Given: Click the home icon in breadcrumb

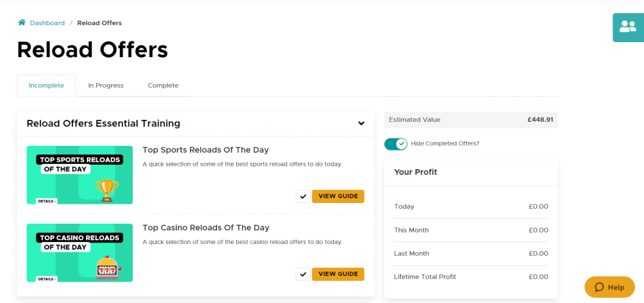Looking at the screenshot, I should point(22,23).
